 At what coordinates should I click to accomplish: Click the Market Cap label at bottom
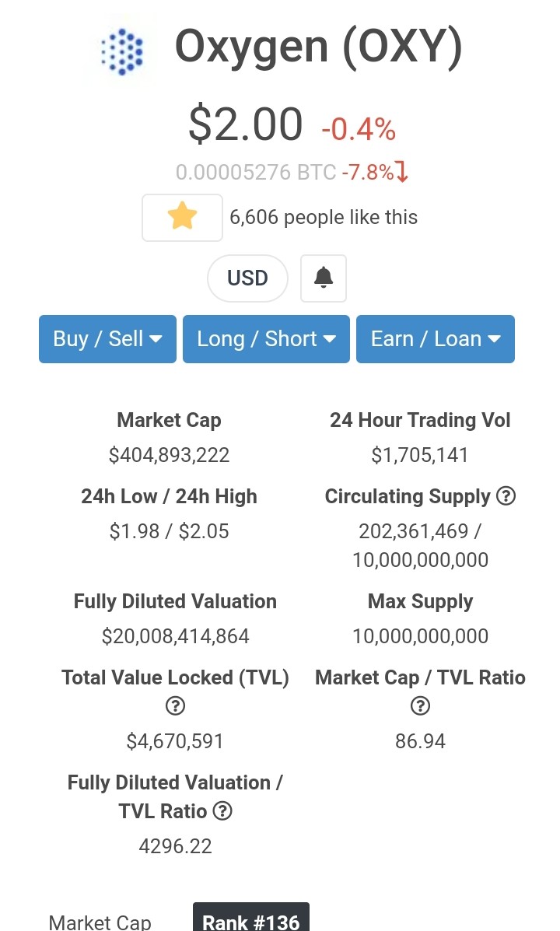pos(100,922)
